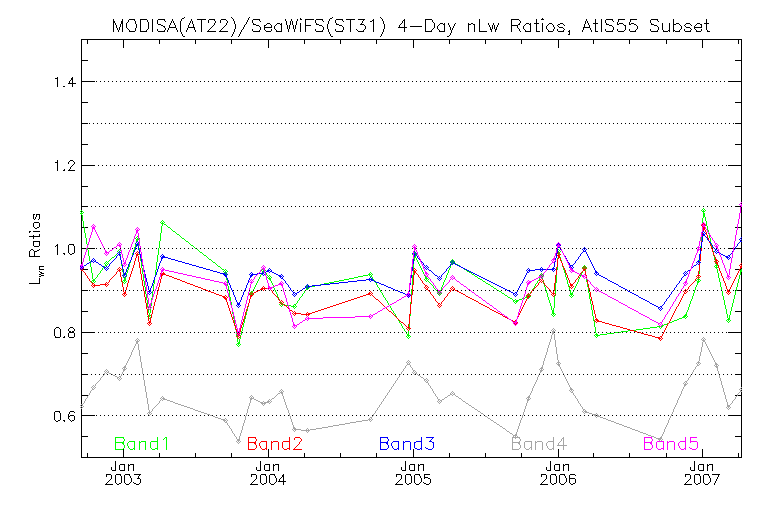Click the 1.2 y-axis tick label
This screenshot has height=512, width=768.
pyautogui.click(x=64, y=166)
